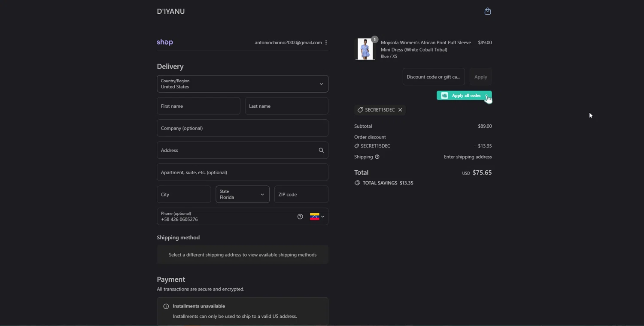
Task: Open account options three-dot menu beside email
Action: click(x=326, y=42)
